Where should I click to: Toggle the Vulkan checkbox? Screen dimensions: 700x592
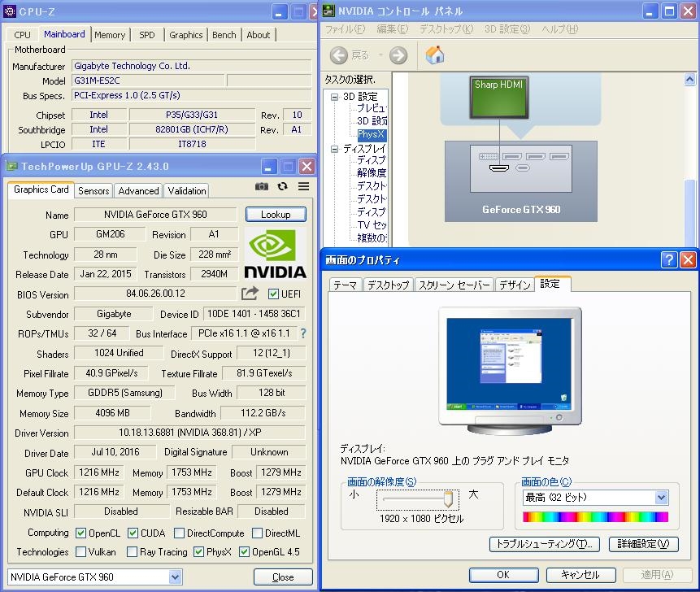(x=80, y=552)
